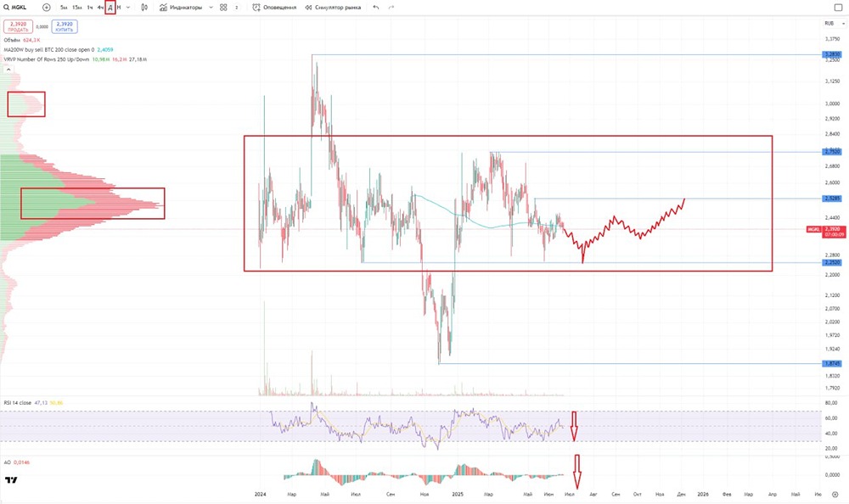Switch to the 5м timeframe
The width and height of the screenshot is (849, 504).
click(64, 8)
